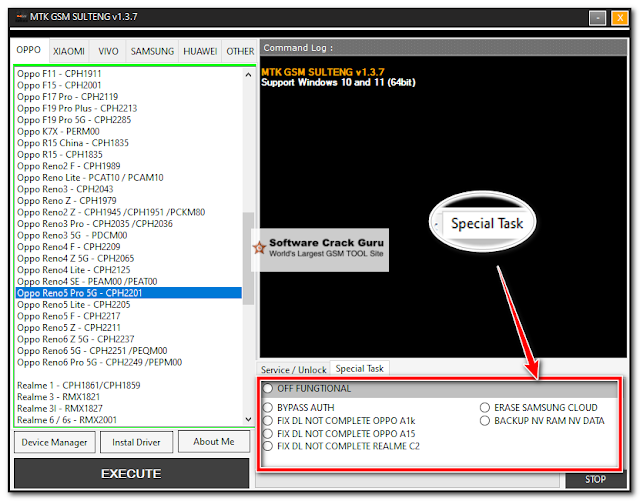The height and width of the screenshot is (501, 640).
Task: Select Oppo F19 Pro 5G - CPH2285
Action: click(x=129, y=120)
